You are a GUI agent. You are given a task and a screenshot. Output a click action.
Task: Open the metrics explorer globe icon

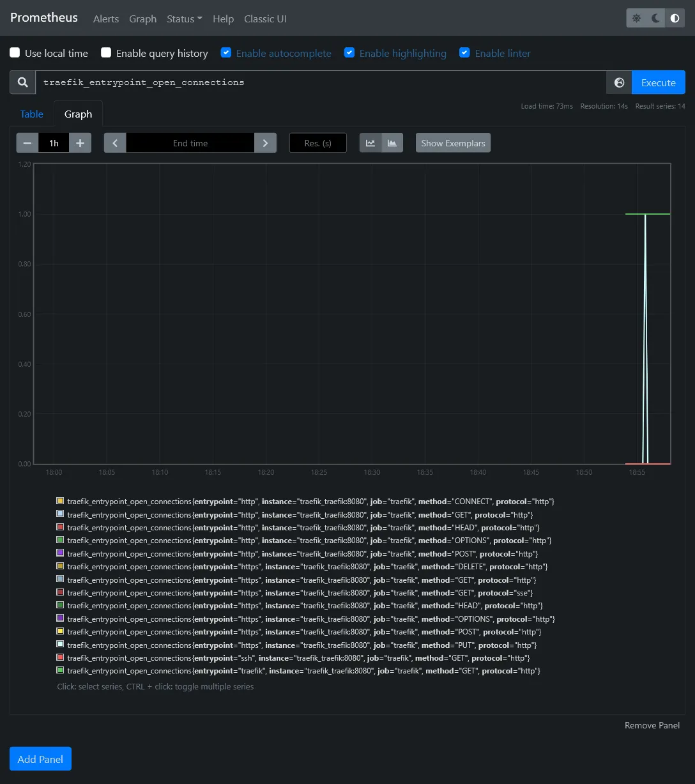pyautogui.click(x=618, y=82)
